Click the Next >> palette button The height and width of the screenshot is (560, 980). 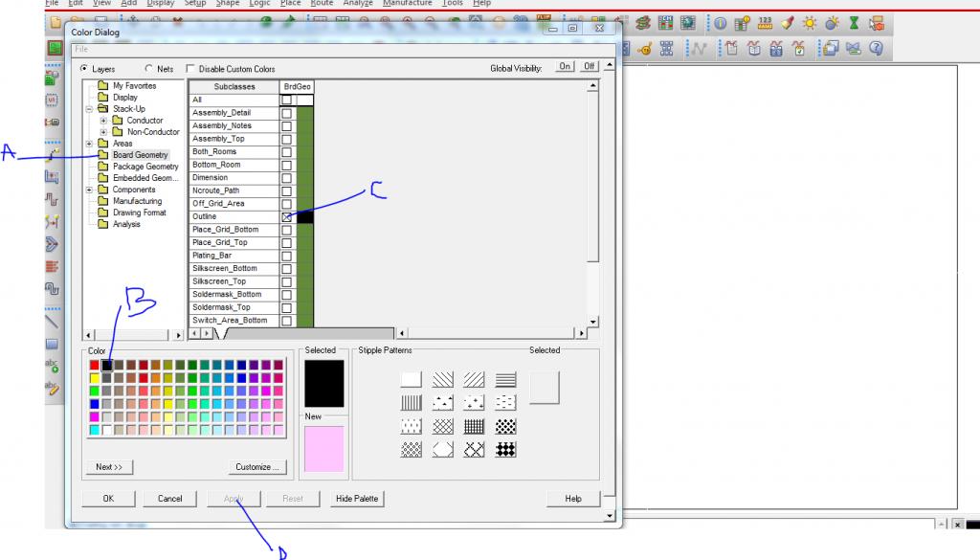(109, 467)
